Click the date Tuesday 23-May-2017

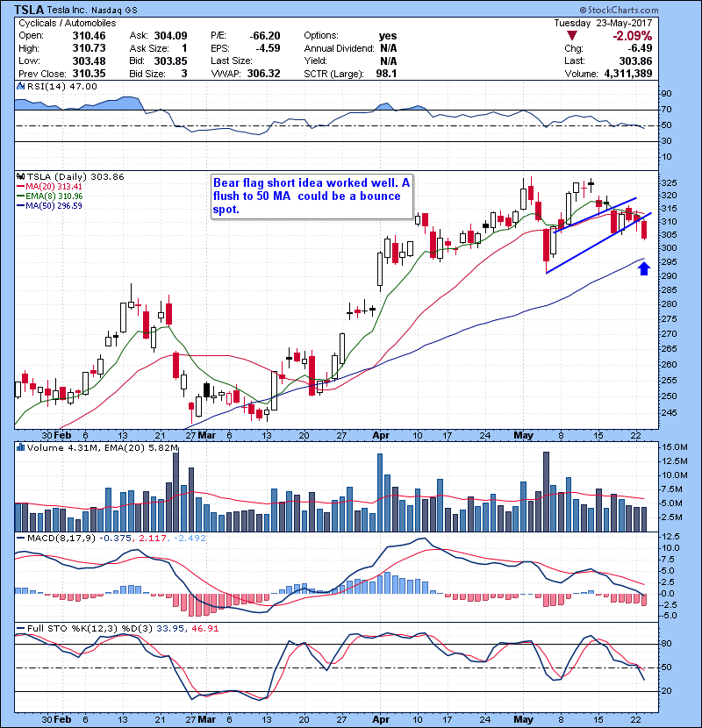click(x=603, y=23)
